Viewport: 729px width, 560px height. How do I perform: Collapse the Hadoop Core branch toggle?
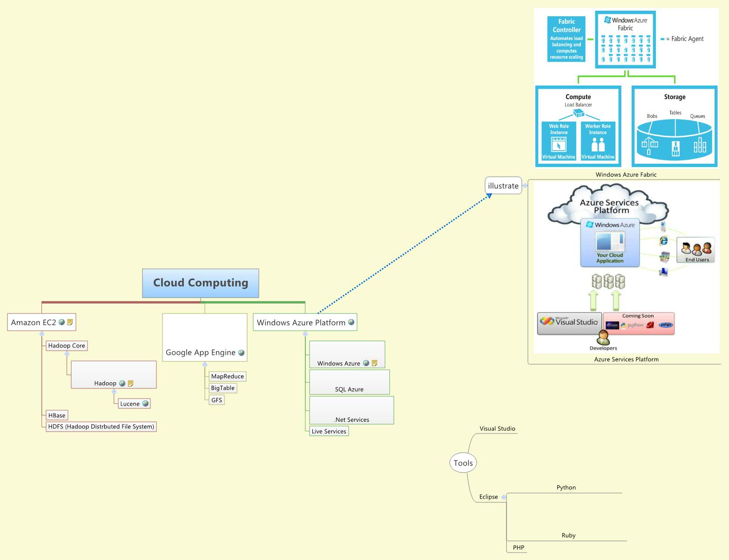pos(67,354)
